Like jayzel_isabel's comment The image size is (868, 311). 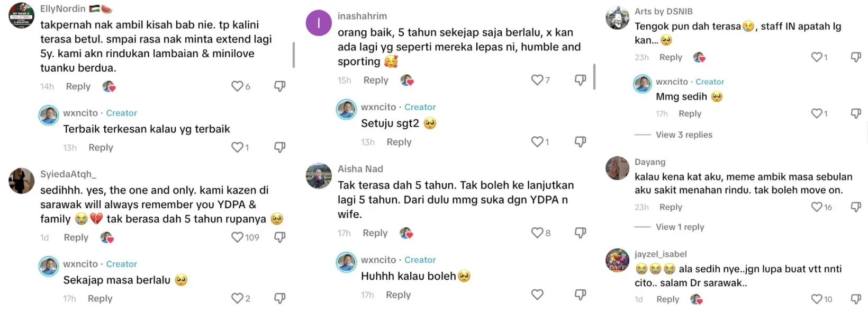(817, 299)
